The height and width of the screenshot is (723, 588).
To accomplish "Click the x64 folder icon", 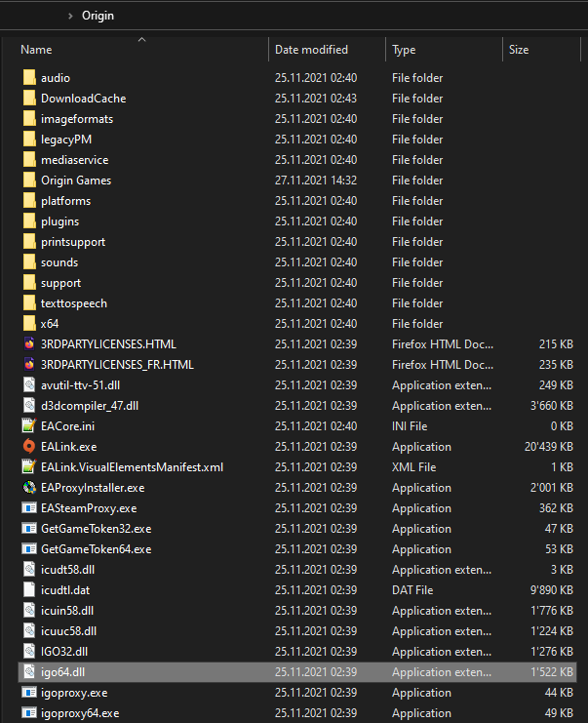I will point(29,323).
